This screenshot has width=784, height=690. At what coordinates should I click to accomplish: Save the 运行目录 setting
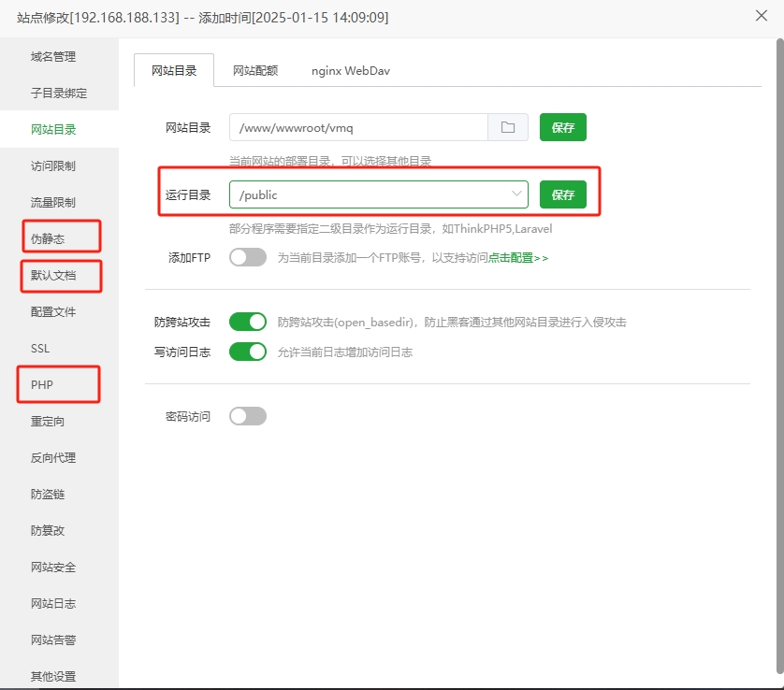[x=563, y=194]
